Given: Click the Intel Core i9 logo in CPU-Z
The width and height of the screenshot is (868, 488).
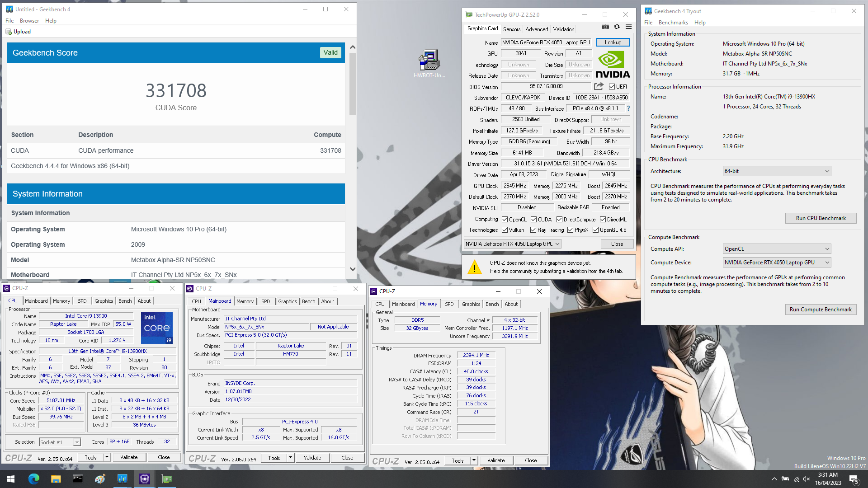Looking at the screenshot, I should coord(157,328).
